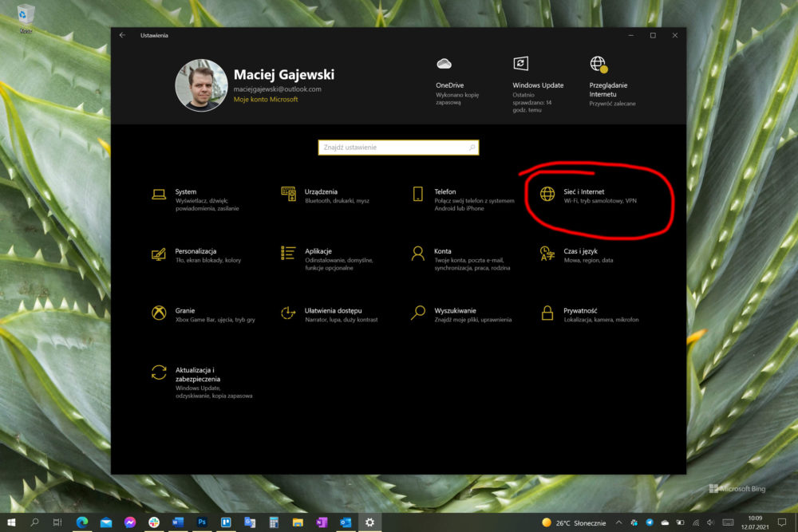Open the System settings category
This screenshot has width=798, height=532.
tap(196, 199)
